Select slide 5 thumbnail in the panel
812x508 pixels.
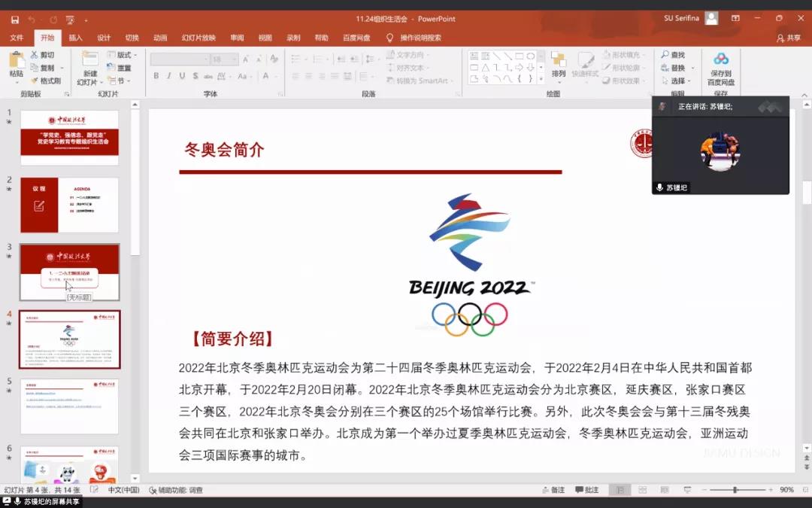pos(69,406)
